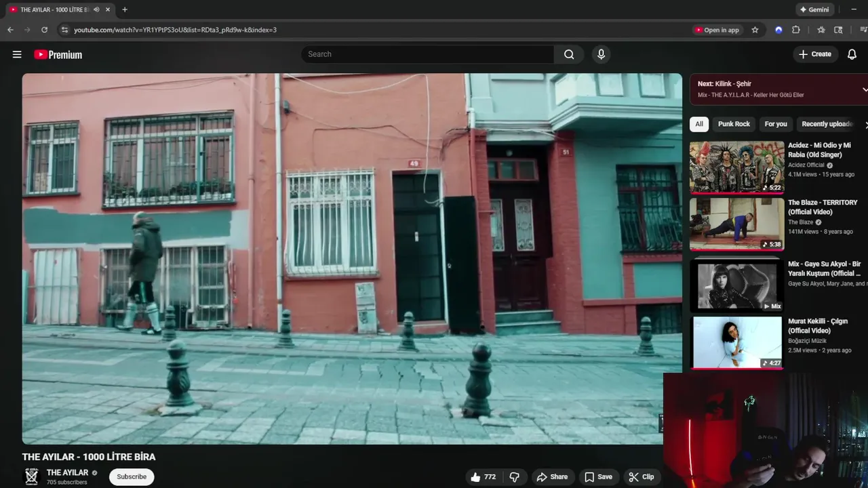
Task: Save the video to a playlist
Action: coord(598,477)
